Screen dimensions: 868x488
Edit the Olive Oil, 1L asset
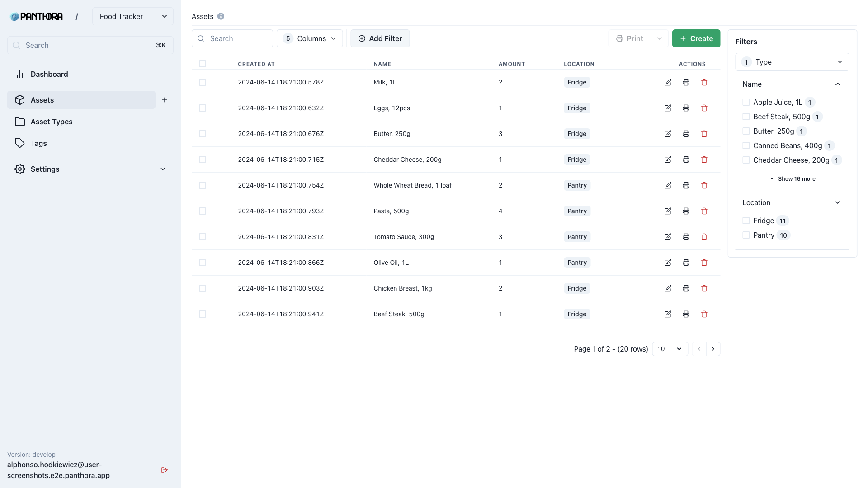click(668, 263)
